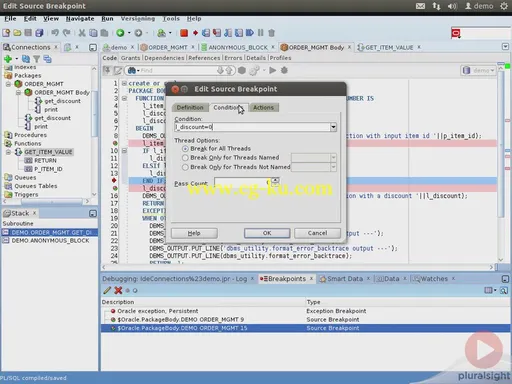Click the Step Into debugger icon

click(217, 33)
